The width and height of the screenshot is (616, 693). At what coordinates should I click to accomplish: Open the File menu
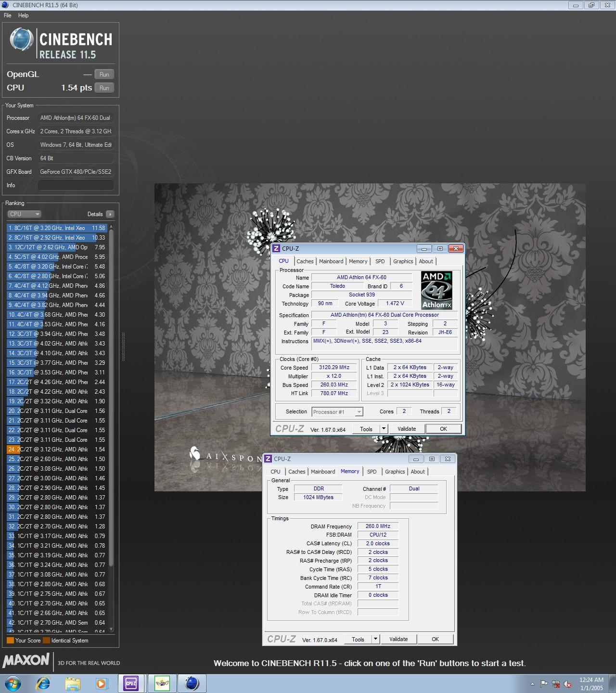(x=8, y=15)
